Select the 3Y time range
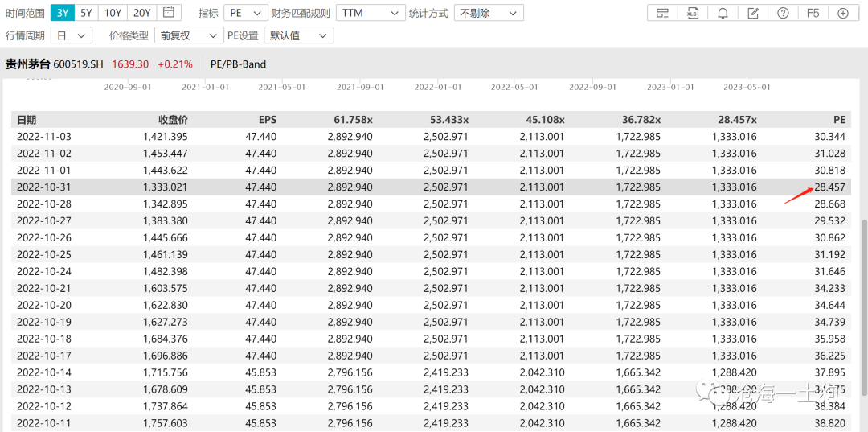The height and width of the screenshot is (432, 868). 62,12
